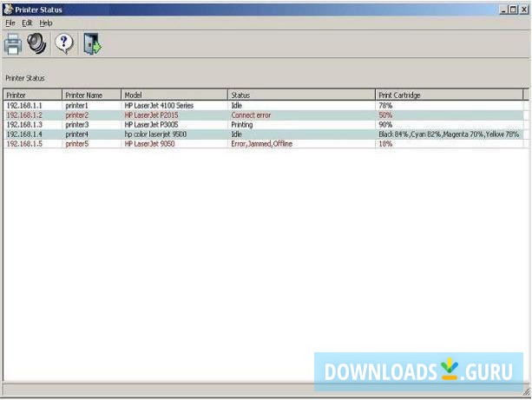Image resolution: width=532 pixels, height=400 pixels.
Task: Select the 192.168.1.4 row
Action: pyautogui.click(x=264, y=134)
